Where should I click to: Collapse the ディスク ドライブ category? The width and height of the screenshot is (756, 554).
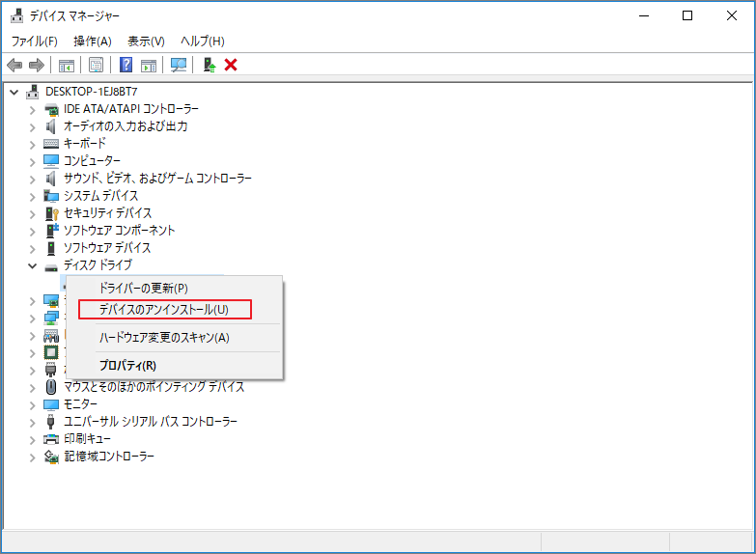[x=32, y=265]
